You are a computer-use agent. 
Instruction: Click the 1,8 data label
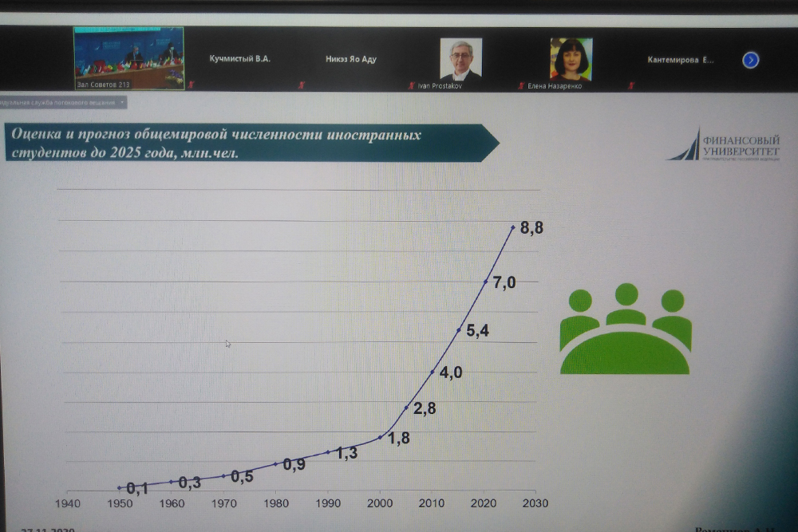click(398, 438)
